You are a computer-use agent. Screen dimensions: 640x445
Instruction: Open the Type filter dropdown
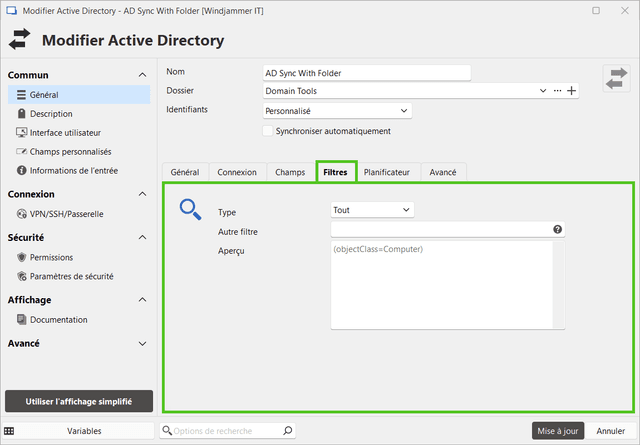point(372,210)
